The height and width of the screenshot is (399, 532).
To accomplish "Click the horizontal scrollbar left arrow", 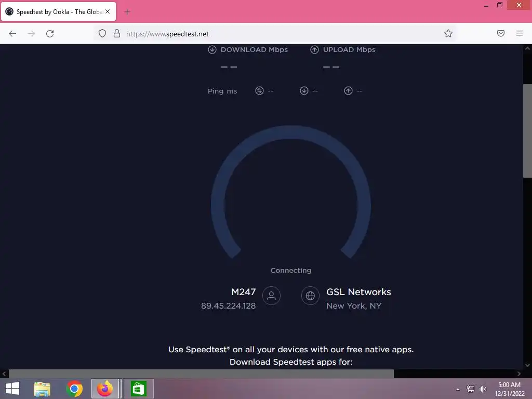I will tap(4, 374).
